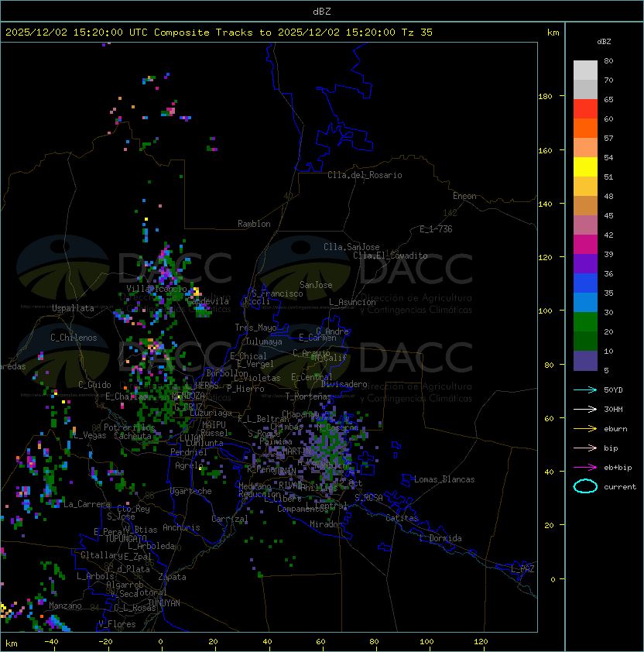Click the light gray 70-80 dBZ swatch

click(585, 70)
